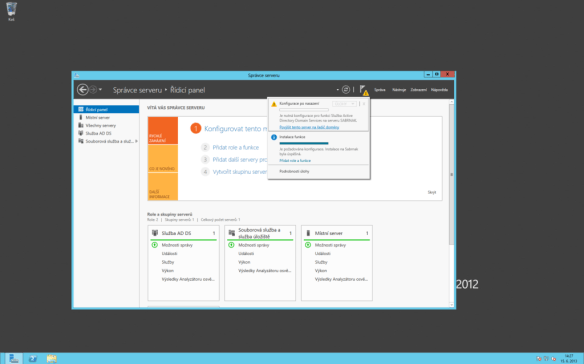Expand the Souborová služba sidebar chevron
The image size is (584, 364).
click(x=136, y=141)
